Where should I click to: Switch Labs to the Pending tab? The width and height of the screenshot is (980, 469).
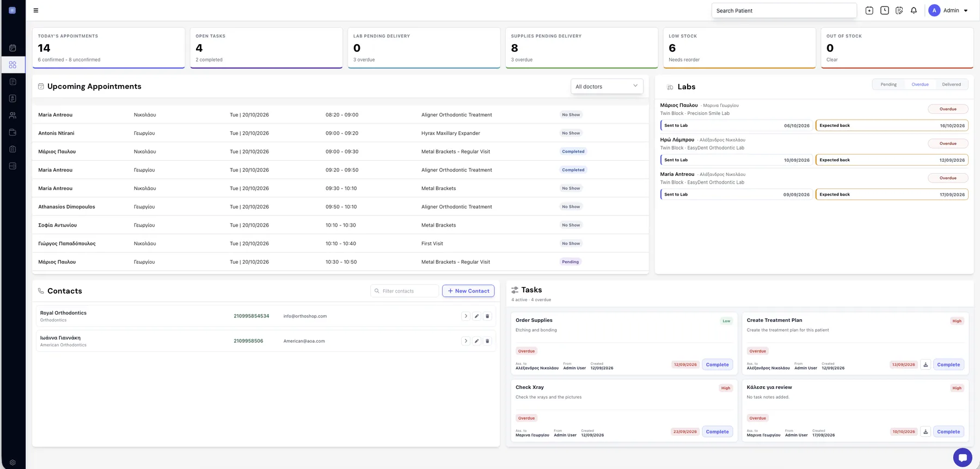click(x=889, y=84)
